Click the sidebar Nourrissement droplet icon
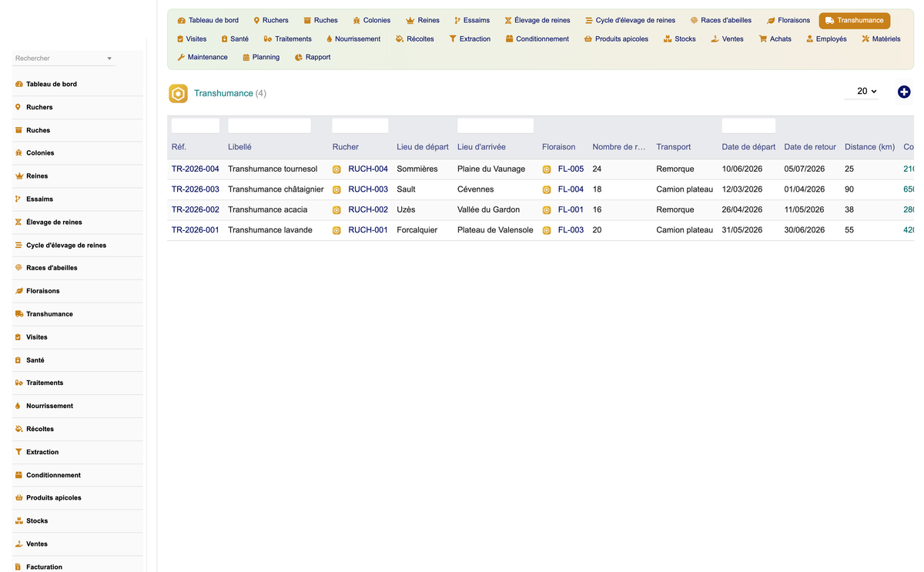The height and width of the screenshot is (572, 924). [18, 406]
